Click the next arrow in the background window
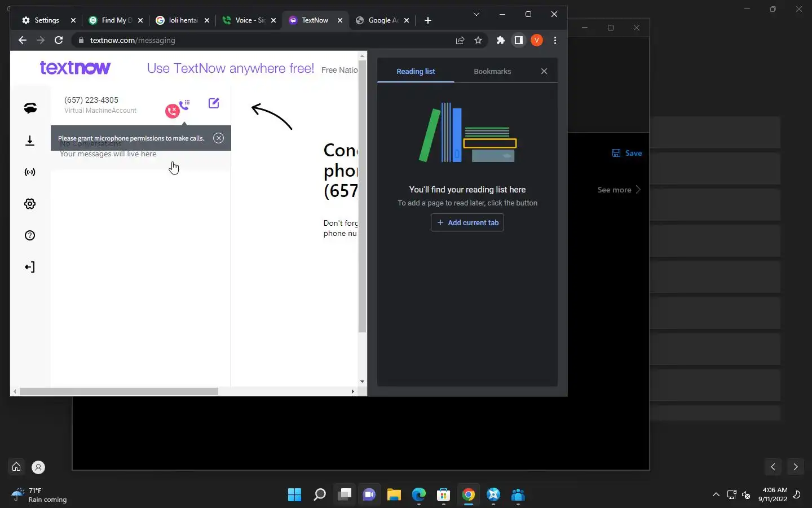The height and width of the screenshot is (508, 812). [x=796, y=467]
